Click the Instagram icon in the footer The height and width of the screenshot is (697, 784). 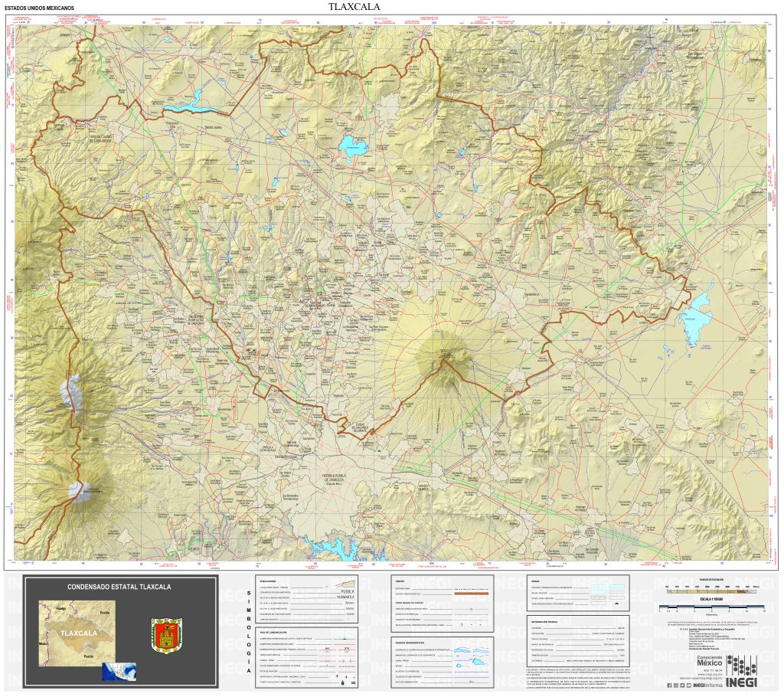(x=676, y=685)
